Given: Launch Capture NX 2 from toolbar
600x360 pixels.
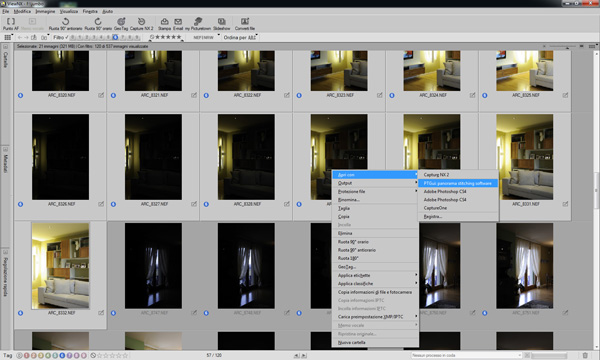Looking at the screenshot, I should coord(142,24).
